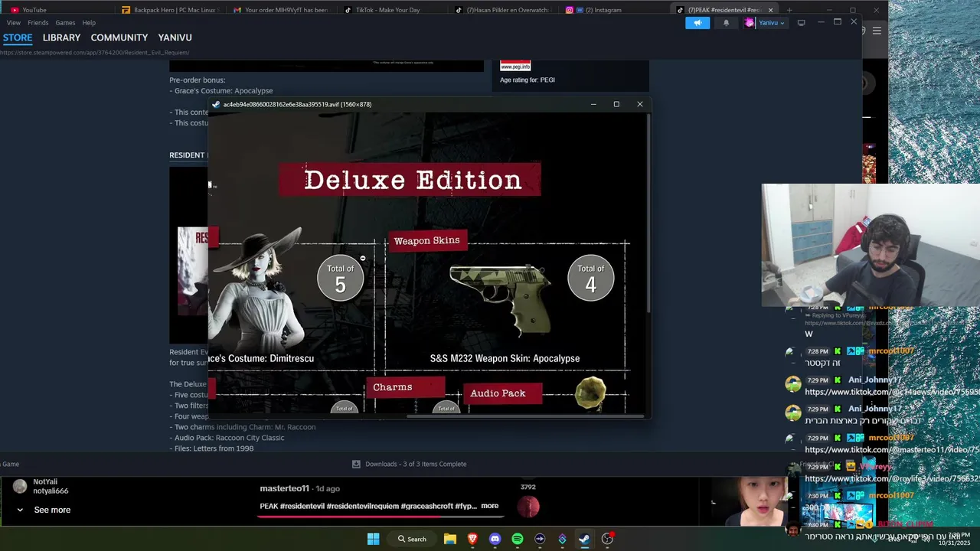Open masterteo11 TikTok username link
This screenshot has width=980, height=551.
(x=284, y=488)
